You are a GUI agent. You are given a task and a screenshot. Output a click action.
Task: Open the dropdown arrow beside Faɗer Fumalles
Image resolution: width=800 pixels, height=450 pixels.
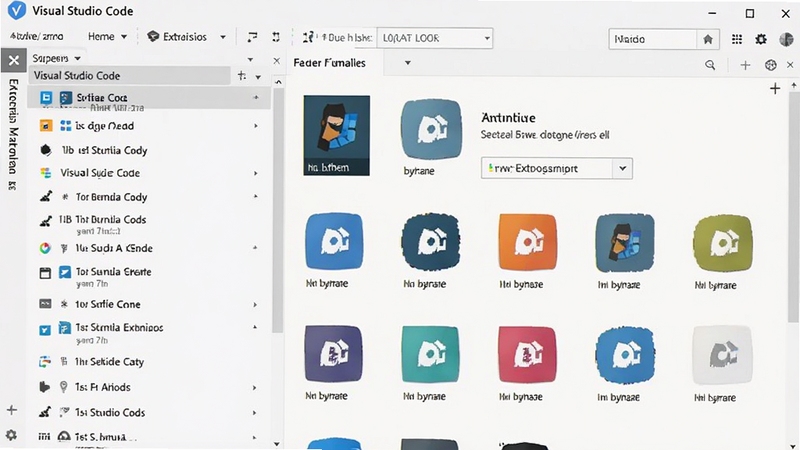(408, 63)
